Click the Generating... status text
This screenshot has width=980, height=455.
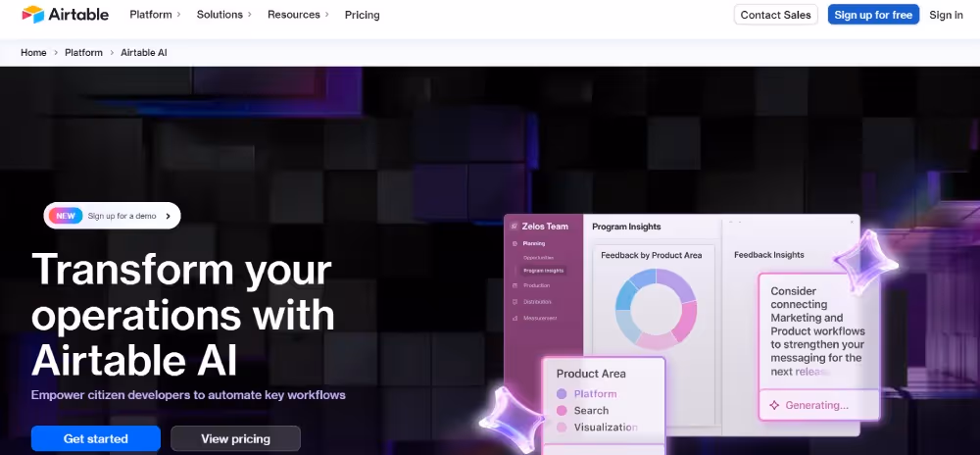pos(817,405)
